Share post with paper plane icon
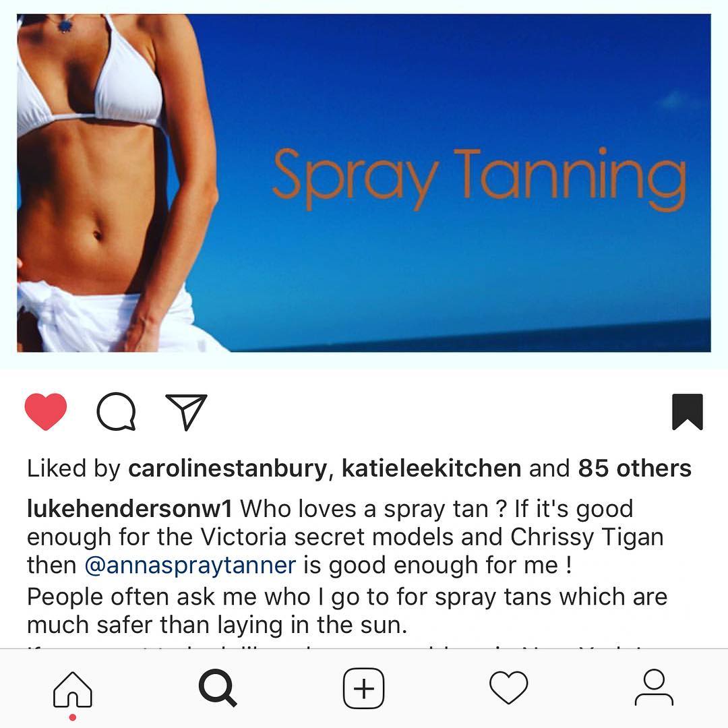728x728 pixels. (186, 412)
